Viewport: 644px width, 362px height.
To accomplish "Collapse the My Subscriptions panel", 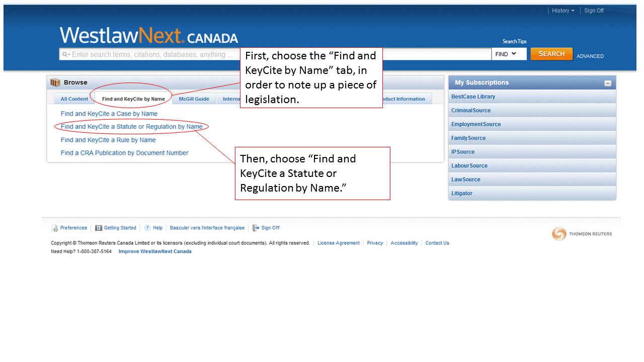I will click(608, 83).
